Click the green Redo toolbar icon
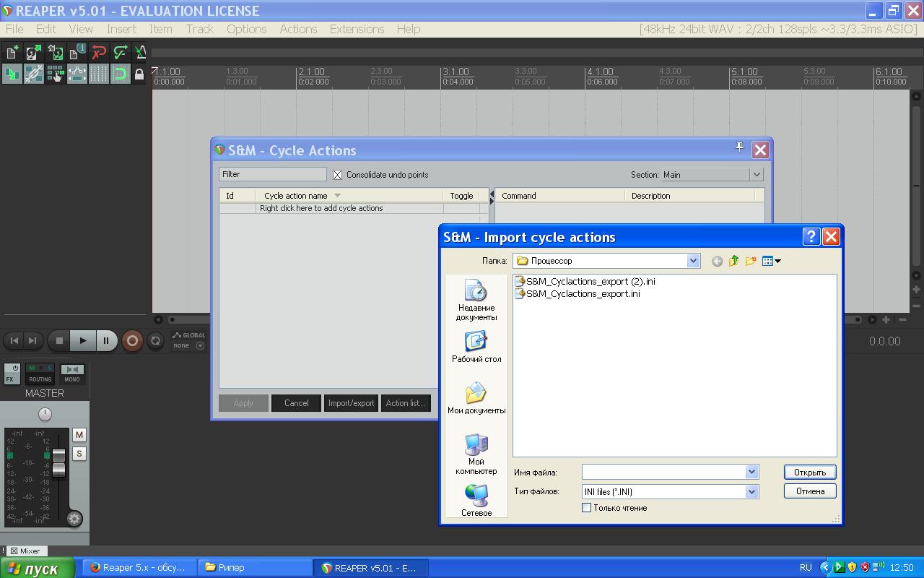Screen dimensions: 924x578 click(121, 52)
